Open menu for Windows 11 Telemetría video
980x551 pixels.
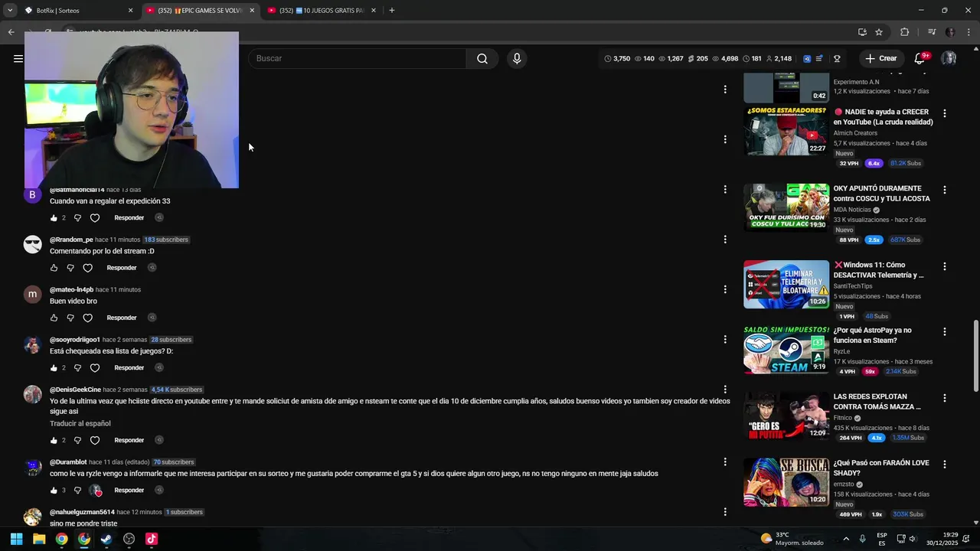tap(944, 266)
